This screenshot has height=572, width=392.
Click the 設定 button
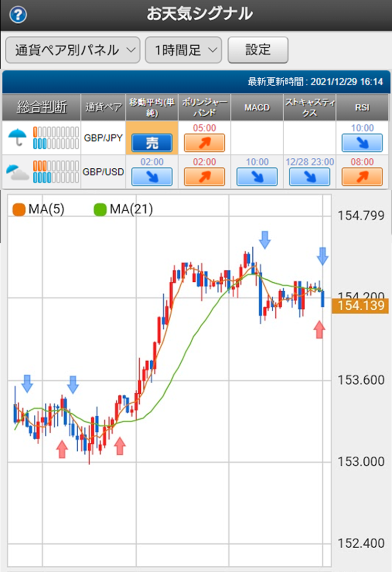(x=258, y=50)
